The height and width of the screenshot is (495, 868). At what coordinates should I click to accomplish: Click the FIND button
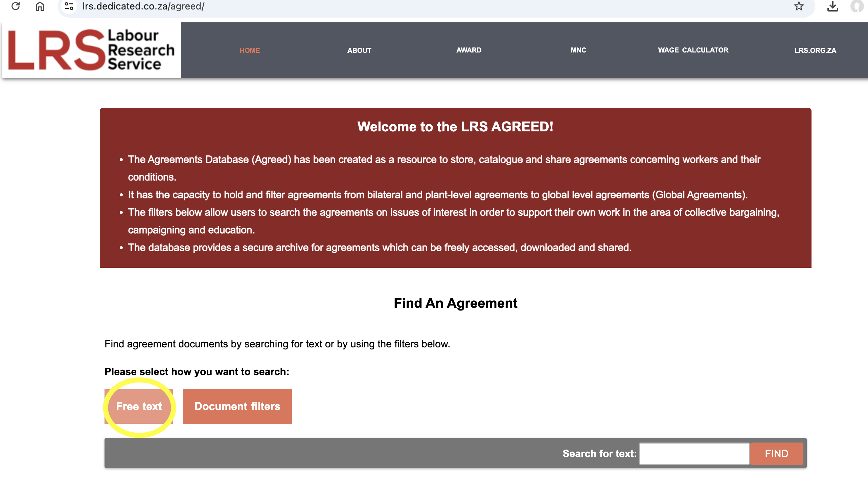click(x=777, y=453)
